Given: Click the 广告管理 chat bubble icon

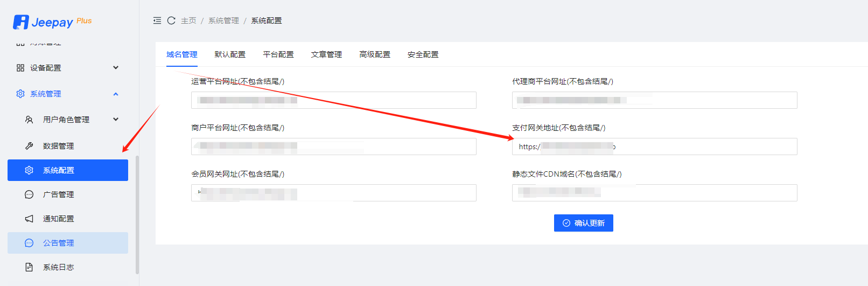Looking at the screenshot, I should point(29,194).
